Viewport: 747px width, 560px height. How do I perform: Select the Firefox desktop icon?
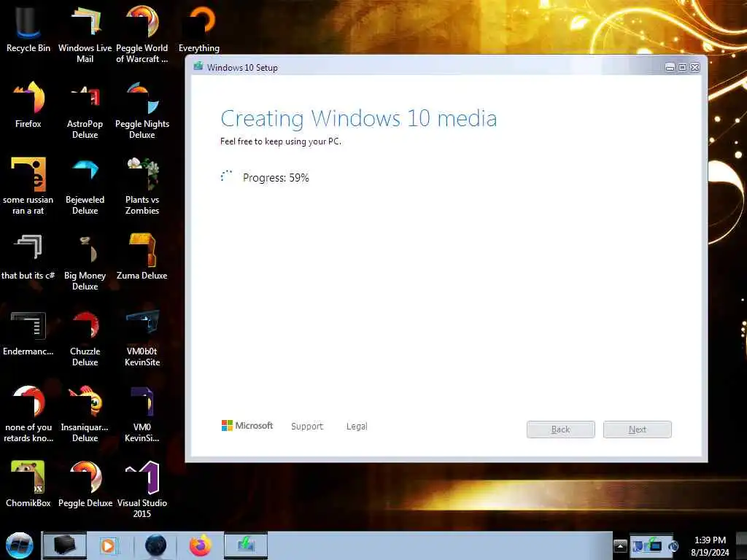pos(28,104)
